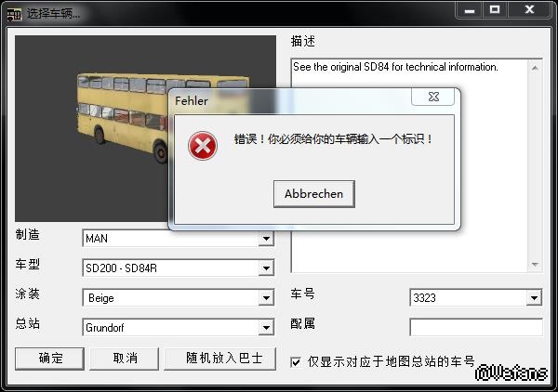The height and width of the screenshot is (392, 558).
Task: Click the description scrollbar up arrow
Action: click(535, 68)
